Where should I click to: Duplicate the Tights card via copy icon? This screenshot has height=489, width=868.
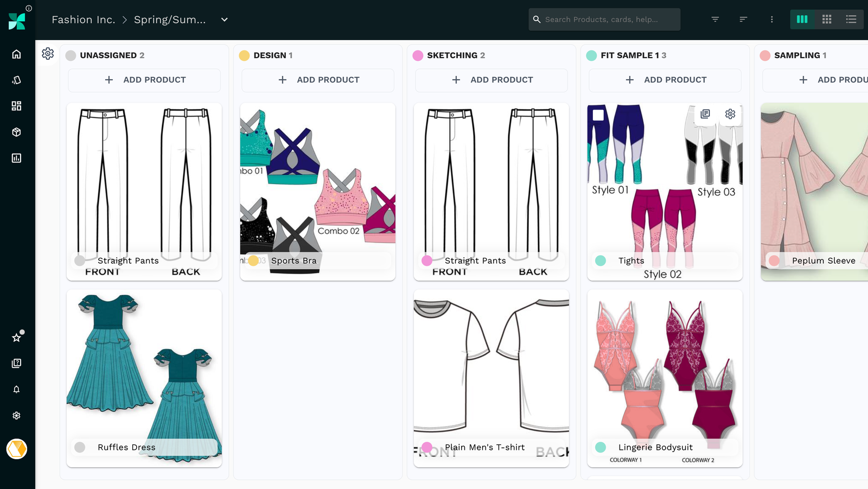pyautogui.click(x=705, y=114)
